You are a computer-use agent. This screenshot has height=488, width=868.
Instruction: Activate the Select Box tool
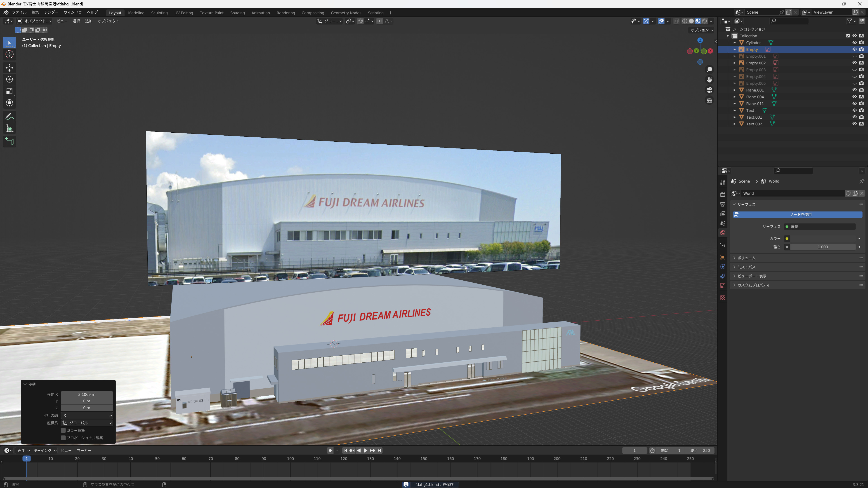click(9, 43)
